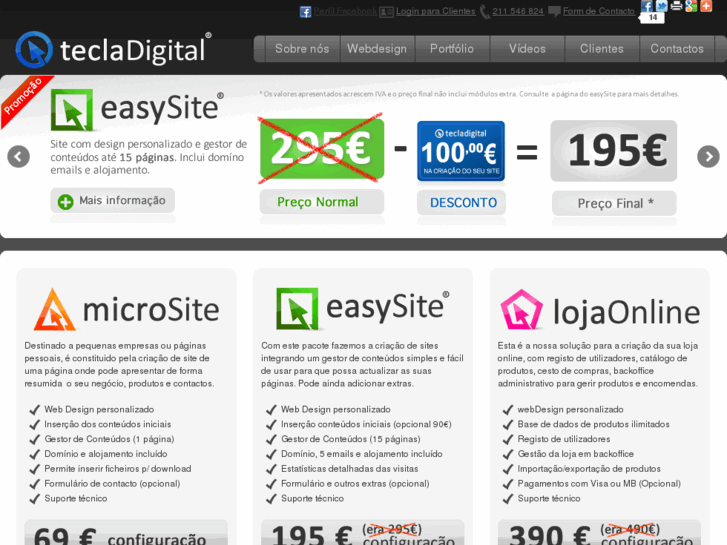Click 'Domínio, 5 emails e alojamento incluído'

coord(362,454)
